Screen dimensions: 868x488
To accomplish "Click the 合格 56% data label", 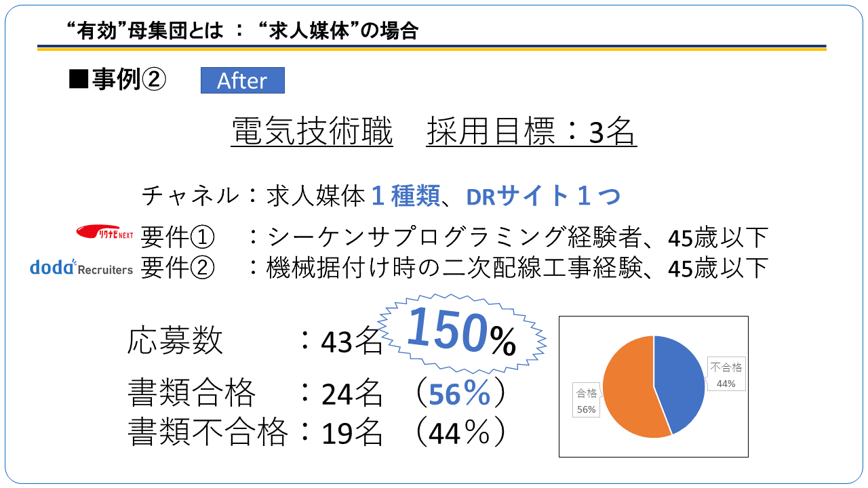I will 587,401.
